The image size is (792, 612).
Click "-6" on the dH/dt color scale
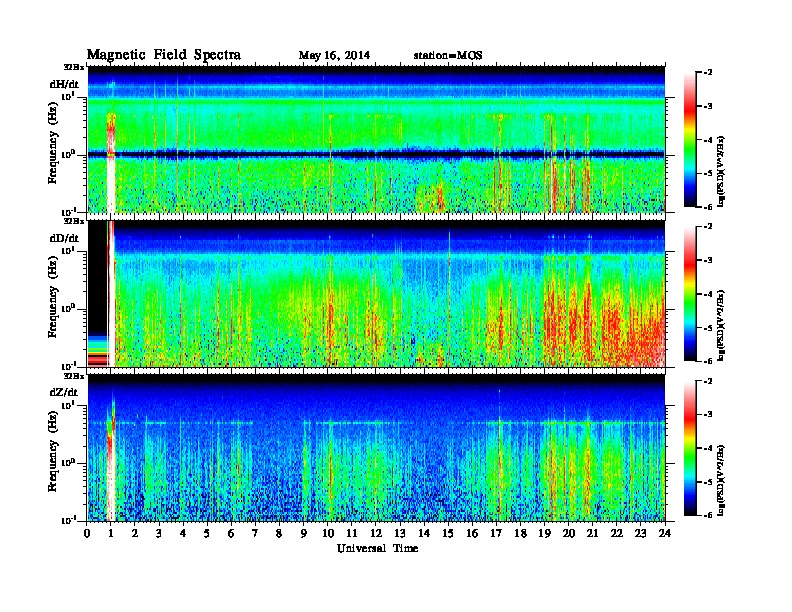pos(708,207)
